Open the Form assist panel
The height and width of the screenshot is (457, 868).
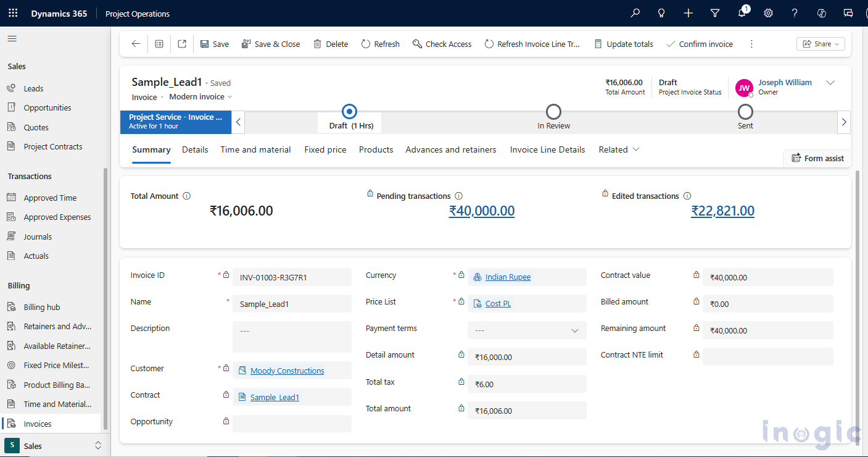click(x=817, y=158)
